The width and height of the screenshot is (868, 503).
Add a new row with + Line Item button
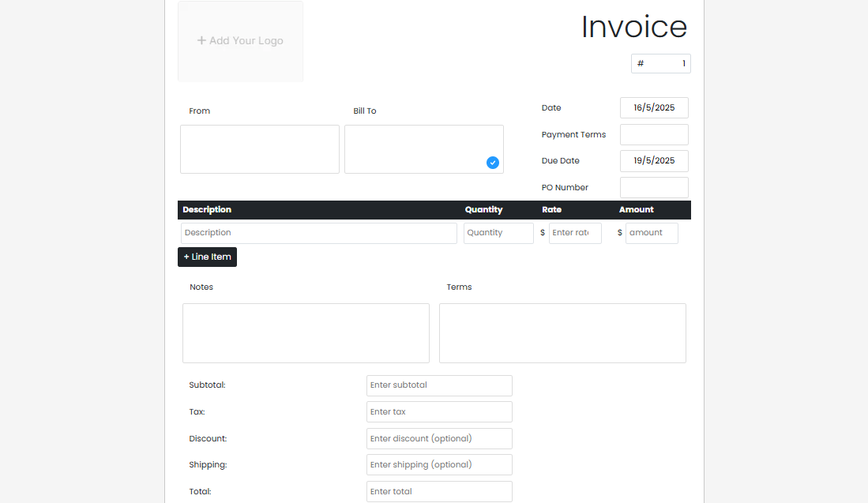(207, 257)
